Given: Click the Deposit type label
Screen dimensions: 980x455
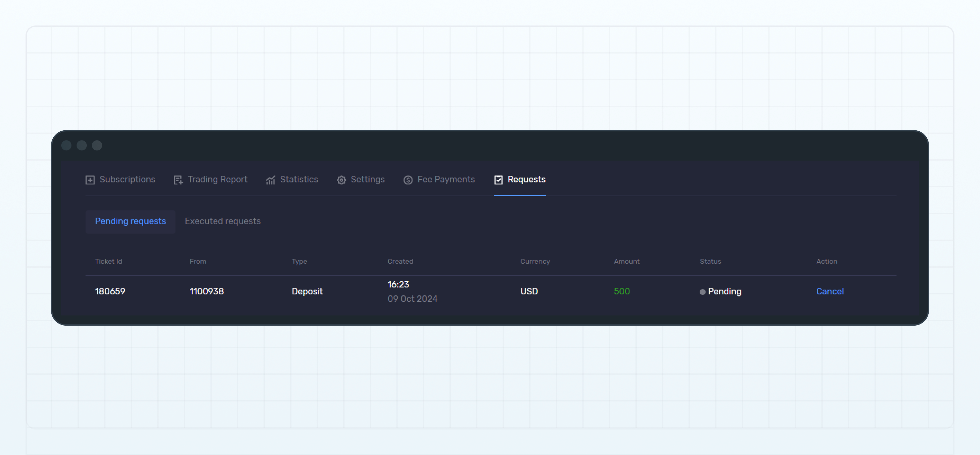Looking at the screenshot, I should (x=307, y=291).
